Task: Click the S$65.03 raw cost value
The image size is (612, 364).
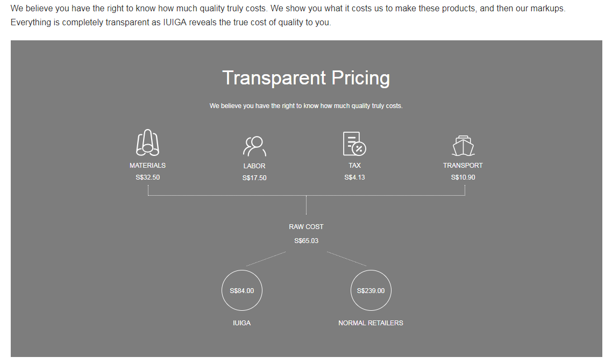Action: click(306, 241)
